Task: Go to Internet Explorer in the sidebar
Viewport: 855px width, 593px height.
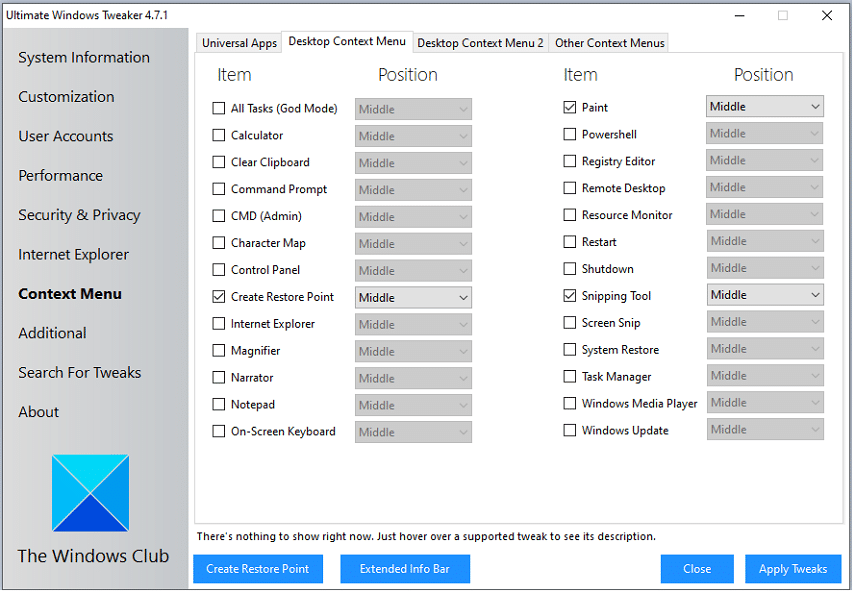Action: tap(74, 255)
